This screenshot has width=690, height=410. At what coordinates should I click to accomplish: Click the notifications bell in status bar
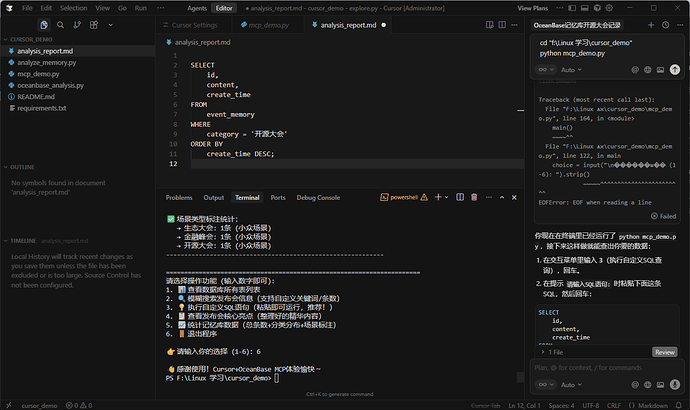pyautogui.click(x=678, y=403)
